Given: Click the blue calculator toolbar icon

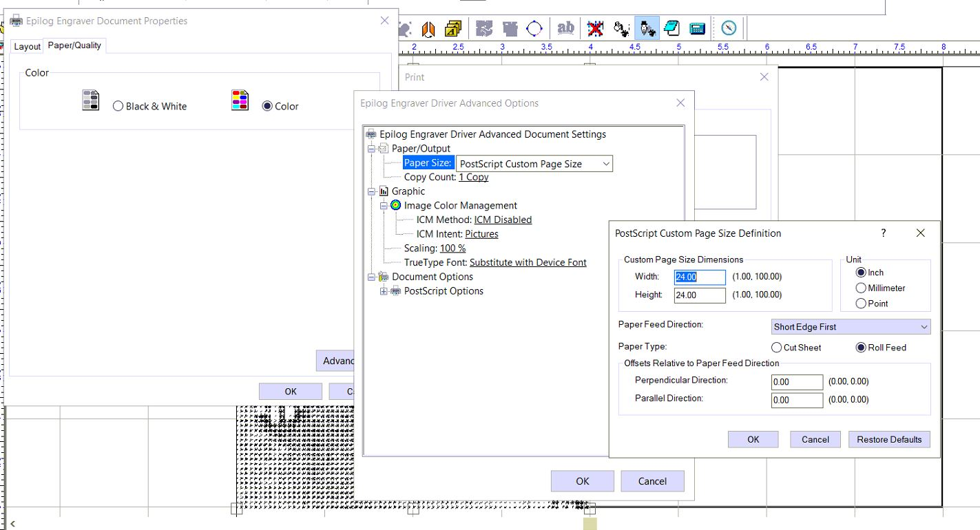Looking at the screenshot, I should (x=698, y=28).
